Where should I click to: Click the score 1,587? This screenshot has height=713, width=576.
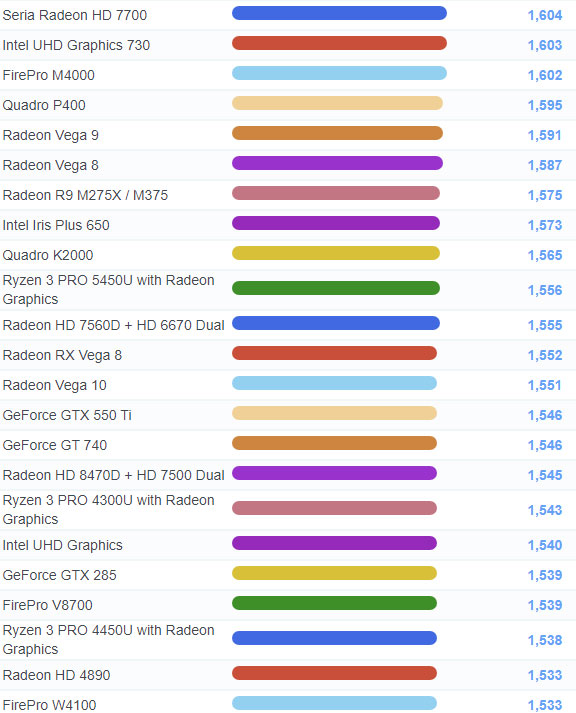[545, 166]
